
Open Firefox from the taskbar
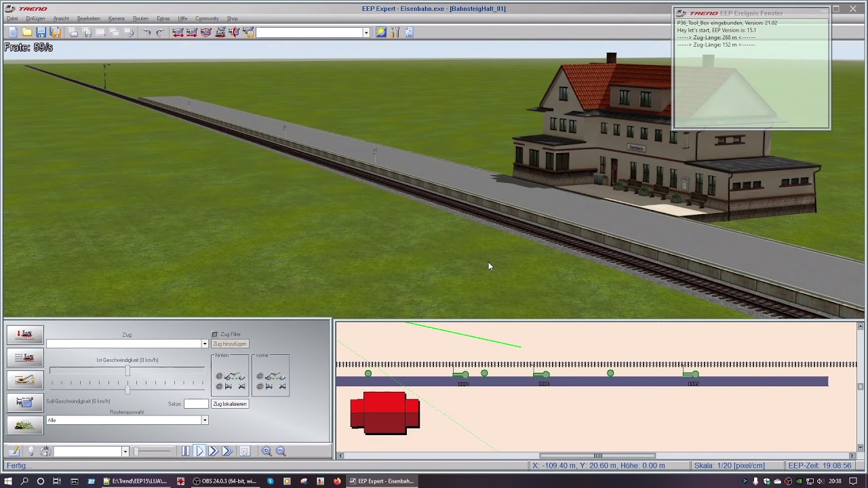point(337,481)
